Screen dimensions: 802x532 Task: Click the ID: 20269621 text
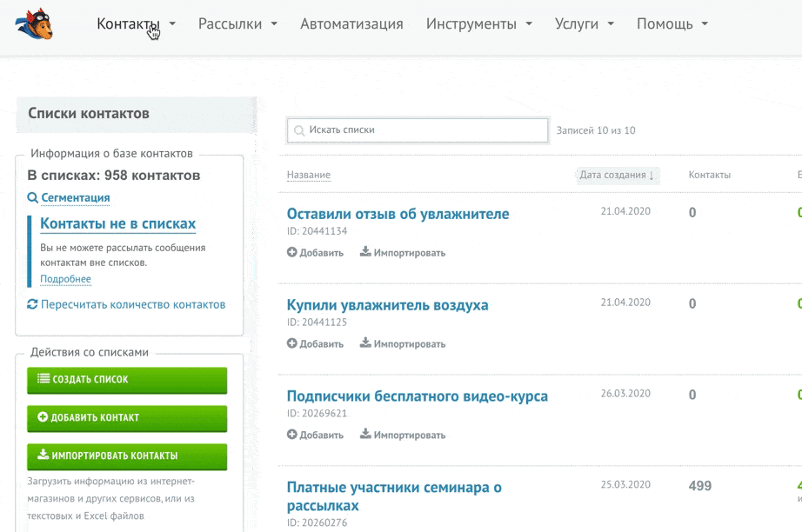[317, 413]
